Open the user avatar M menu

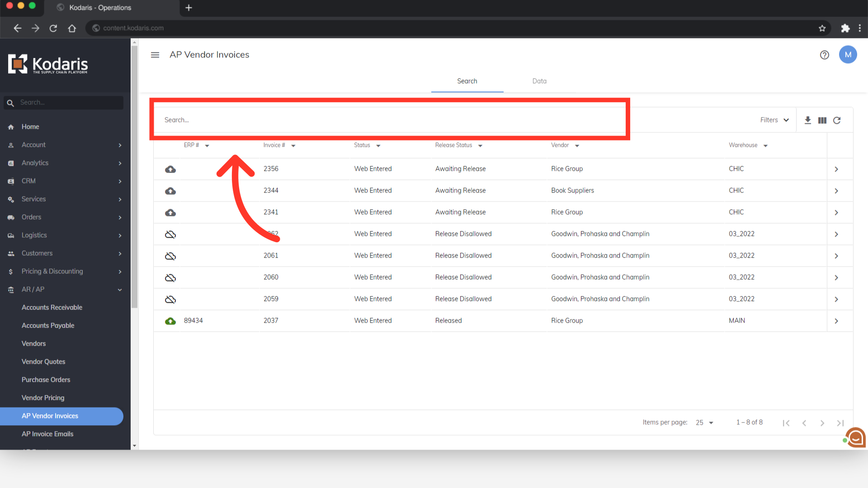click(848, 55)
